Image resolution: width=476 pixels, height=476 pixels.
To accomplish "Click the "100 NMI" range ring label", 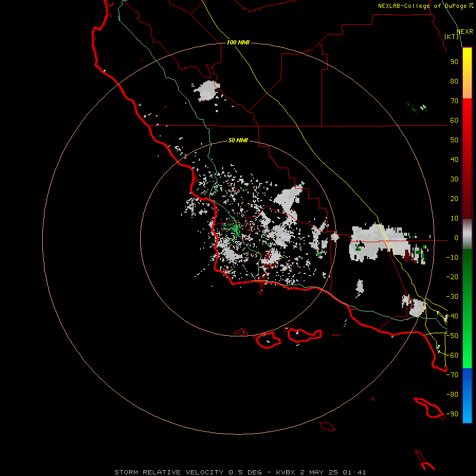I will pos(238,42).
